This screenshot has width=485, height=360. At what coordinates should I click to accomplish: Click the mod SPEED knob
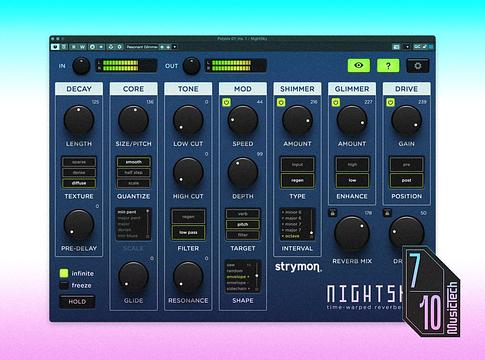tap(243, 120)
